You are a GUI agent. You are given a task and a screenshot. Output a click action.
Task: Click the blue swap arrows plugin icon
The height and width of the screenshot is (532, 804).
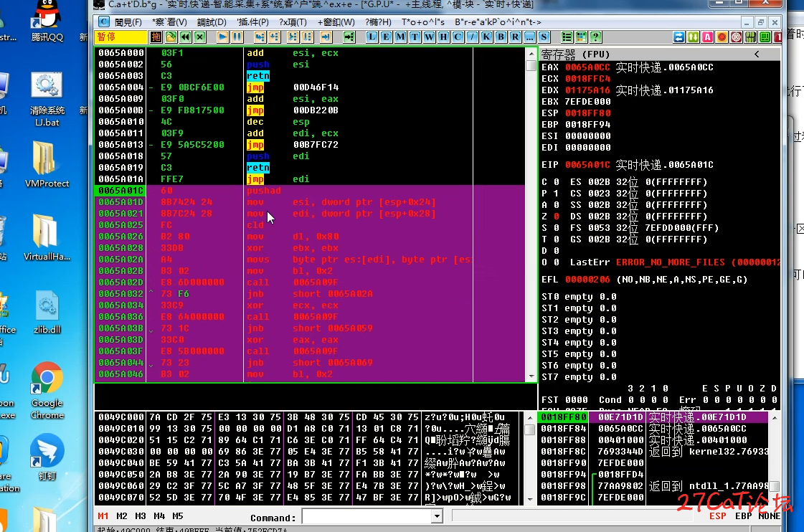(679, 37)
